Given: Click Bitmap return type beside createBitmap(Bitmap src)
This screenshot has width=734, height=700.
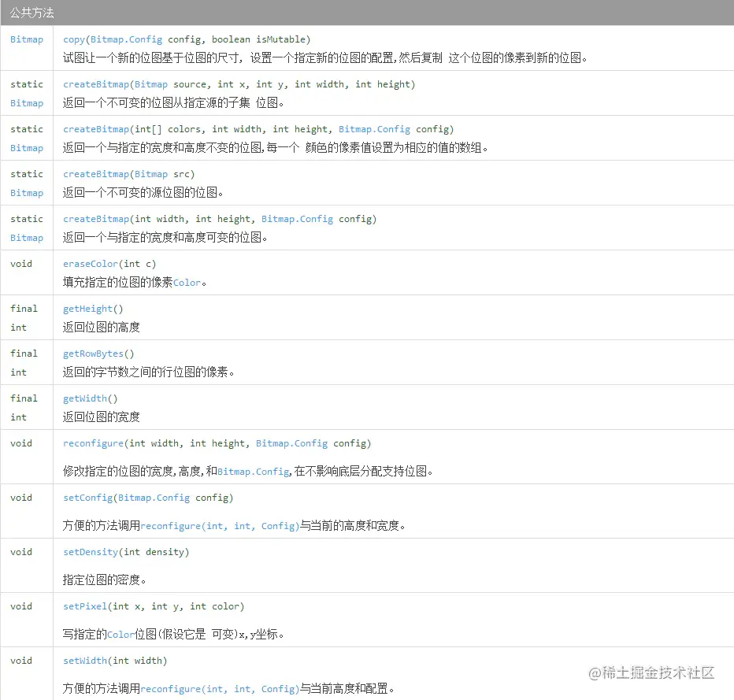Looking at the screenshot, I should tap(27, 193).
